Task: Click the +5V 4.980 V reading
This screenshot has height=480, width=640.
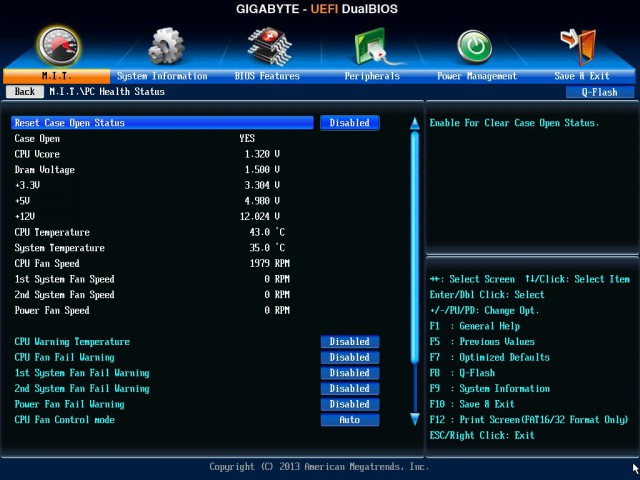Action: 262,201
